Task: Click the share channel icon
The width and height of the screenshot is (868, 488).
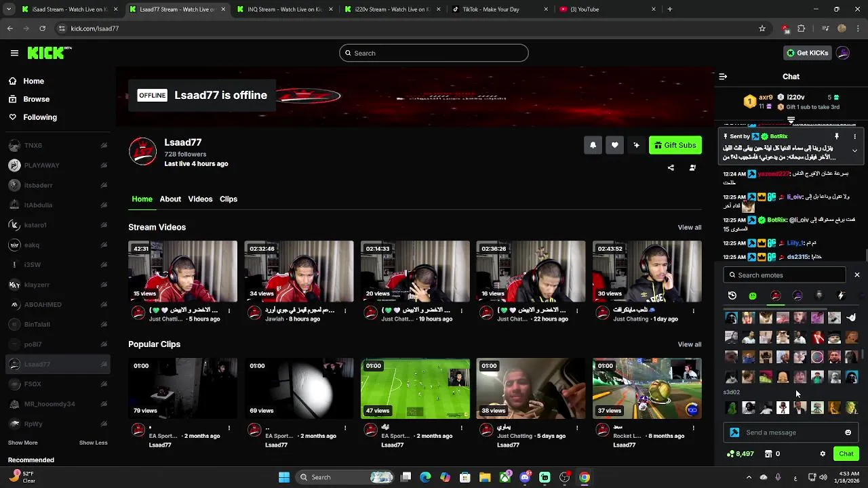Action: 671,168
